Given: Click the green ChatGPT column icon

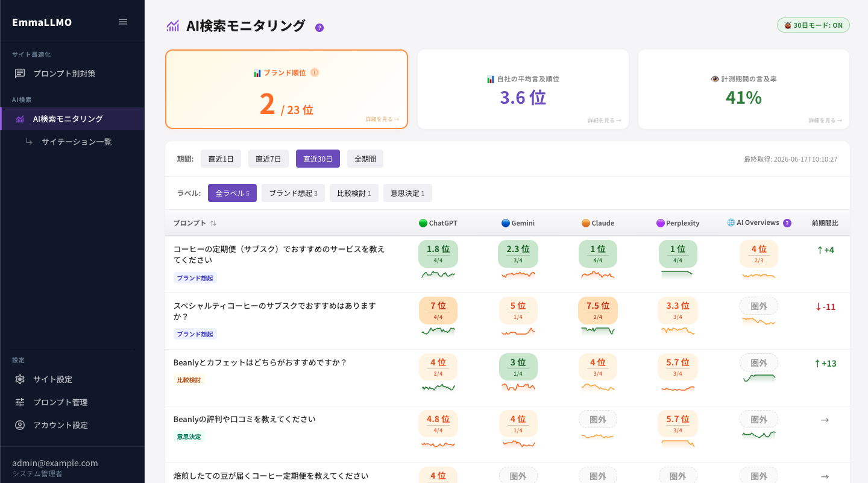Looking at the screenshot, I should [x=423, y=223].
